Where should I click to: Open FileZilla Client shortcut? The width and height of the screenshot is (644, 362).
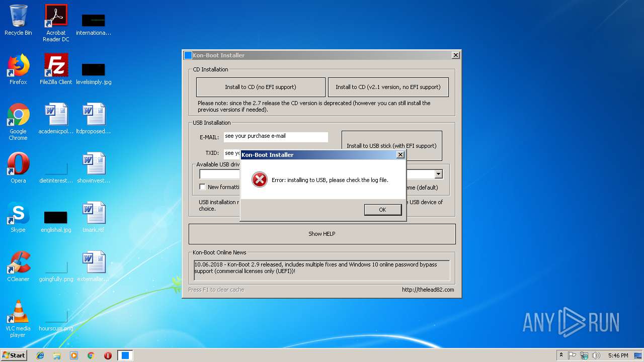(56, 69)
